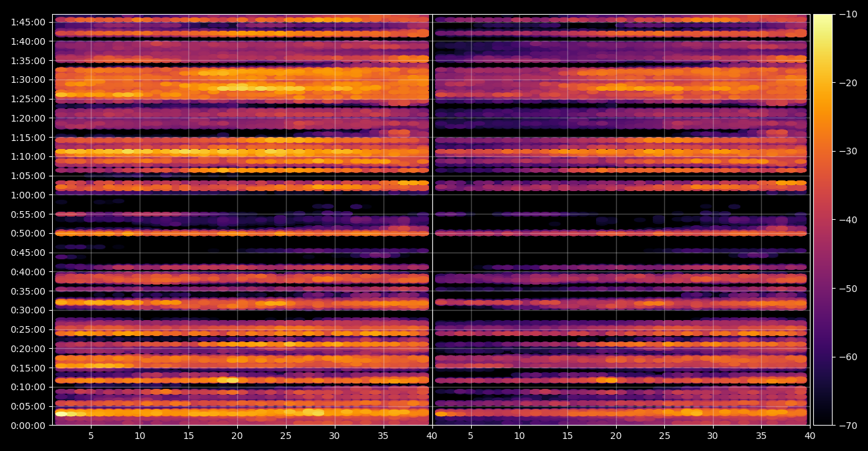868x451 pixels.
Task: Click the −20 colorbar tick label
Action: pyautogui.click(x=849, y=83)
